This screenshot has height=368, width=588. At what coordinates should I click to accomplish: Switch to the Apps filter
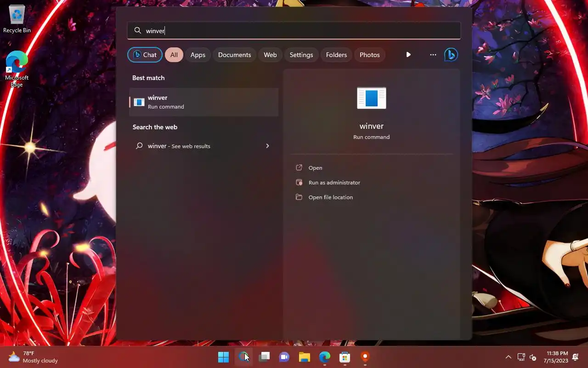tap(198, 55)
